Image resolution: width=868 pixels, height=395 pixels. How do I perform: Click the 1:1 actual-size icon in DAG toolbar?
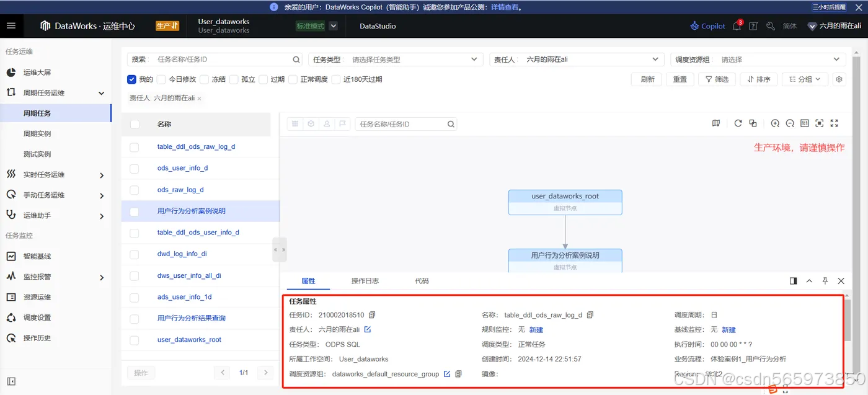(x=805, y=123)
